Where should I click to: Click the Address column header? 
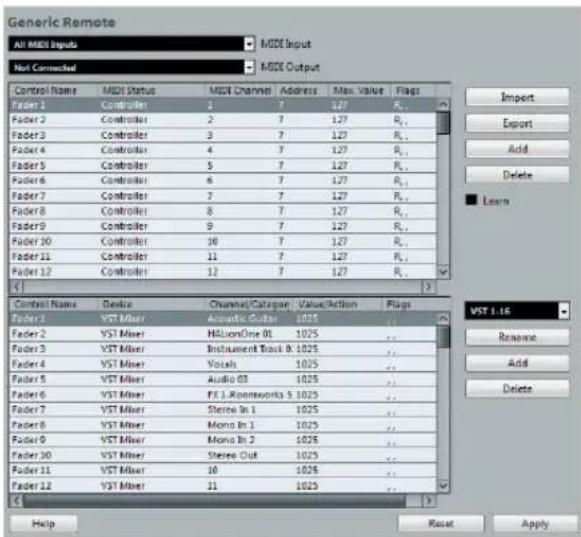(x=302, y=90)
